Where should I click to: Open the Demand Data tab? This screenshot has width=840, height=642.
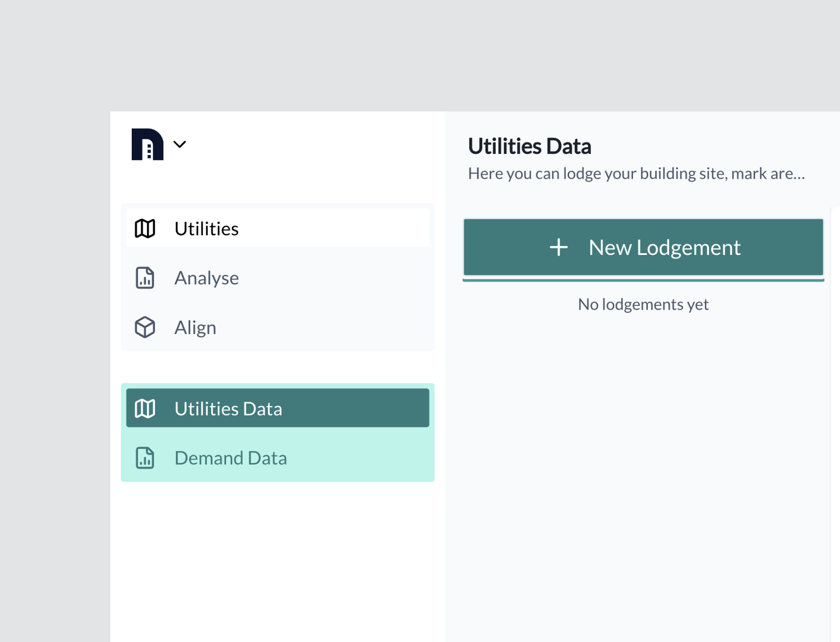[231, 458]
